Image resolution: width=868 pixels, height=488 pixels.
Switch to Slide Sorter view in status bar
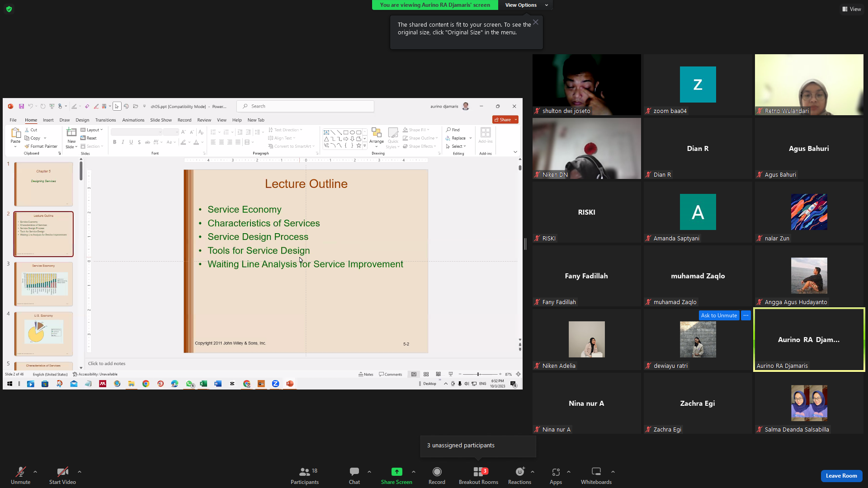point(426,374)
